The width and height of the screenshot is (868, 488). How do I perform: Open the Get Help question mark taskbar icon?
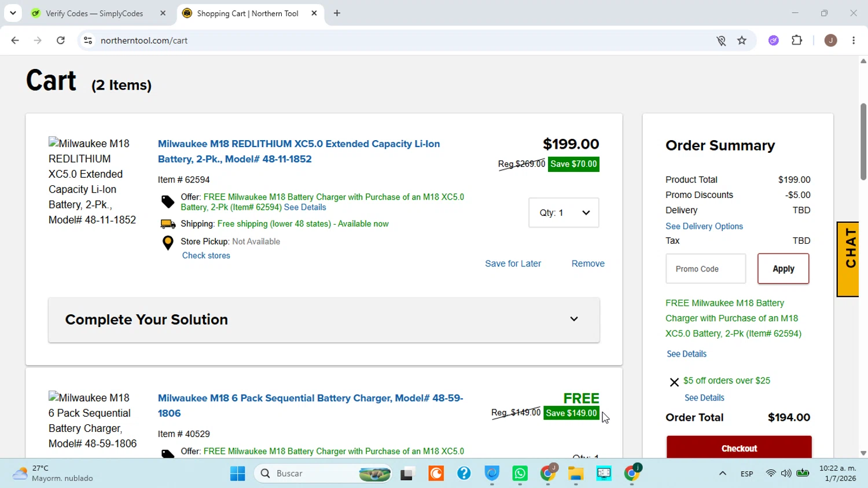point(464,474)
